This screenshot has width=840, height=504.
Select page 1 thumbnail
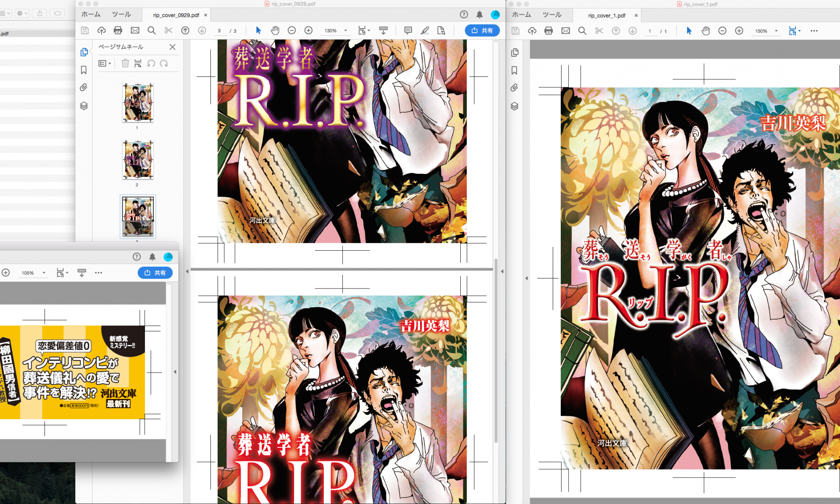(138, 102)
